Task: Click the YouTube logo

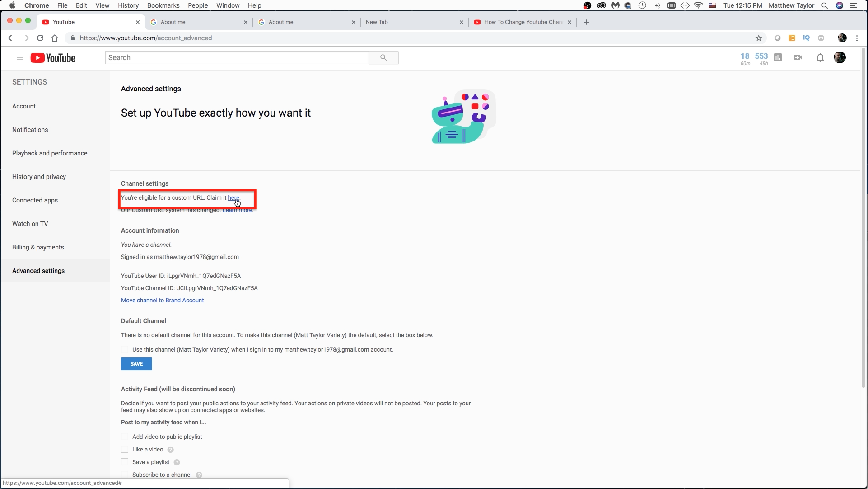Action: pyautogui.click(x=53, y=58)
